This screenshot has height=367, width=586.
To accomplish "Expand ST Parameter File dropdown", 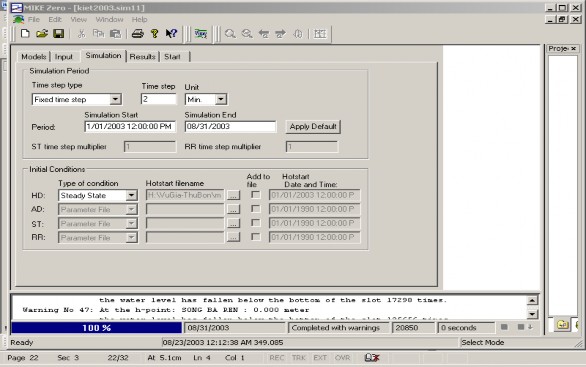I will [131, 223].
